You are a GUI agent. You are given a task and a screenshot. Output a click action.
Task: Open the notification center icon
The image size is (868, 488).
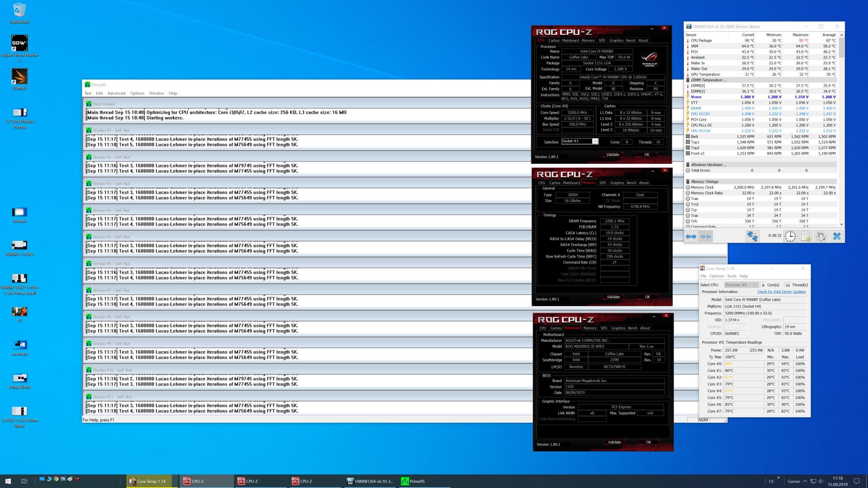[857, 481]
